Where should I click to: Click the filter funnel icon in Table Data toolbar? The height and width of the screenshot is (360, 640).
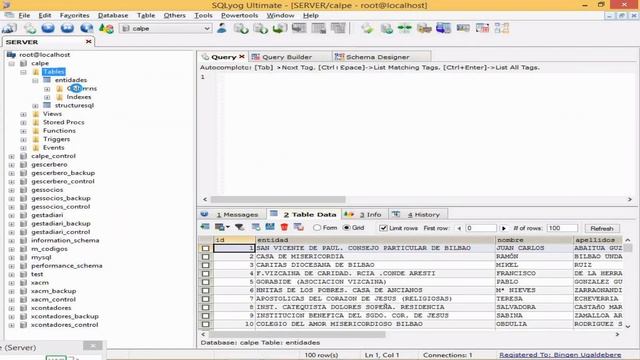point(240,227)
